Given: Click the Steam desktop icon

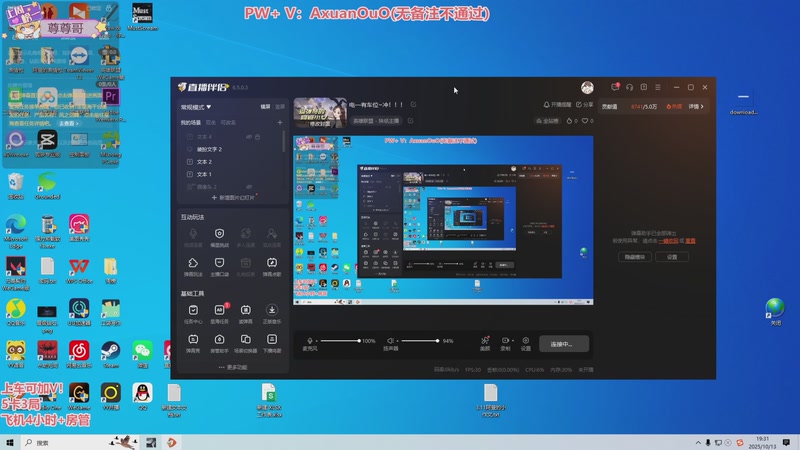Looking at the screenshot, I should click(110, 354).
